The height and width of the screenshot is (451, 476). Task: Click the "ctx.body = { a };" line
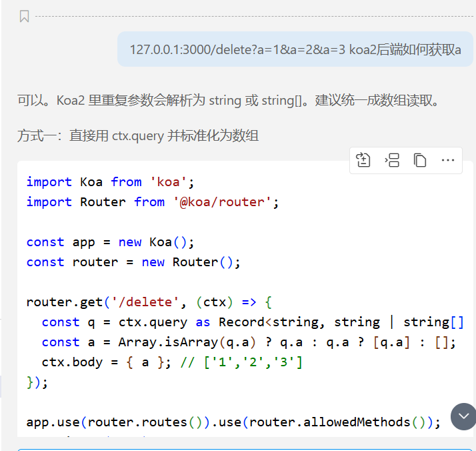(x=172, y=362)
